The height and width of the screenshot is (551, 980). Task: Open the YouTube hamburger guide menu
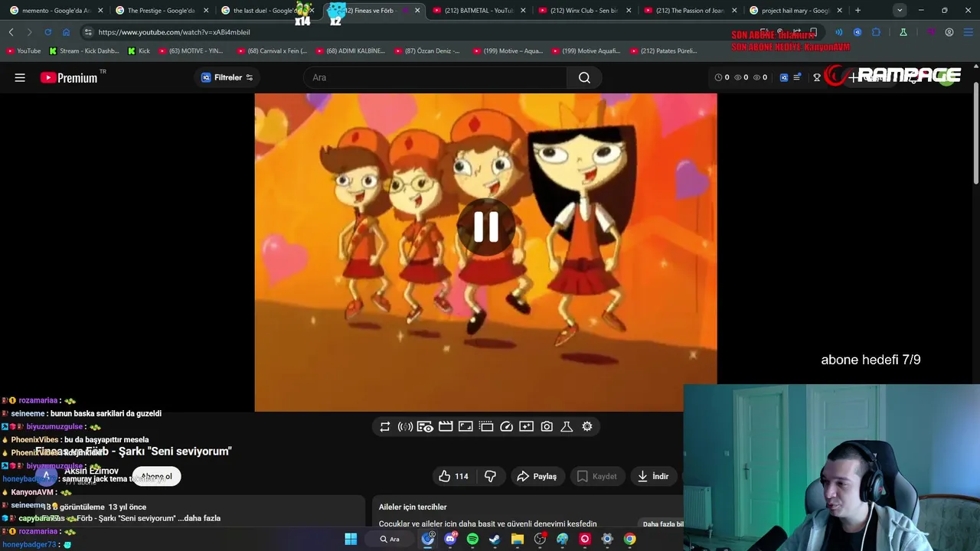(20, 77)
